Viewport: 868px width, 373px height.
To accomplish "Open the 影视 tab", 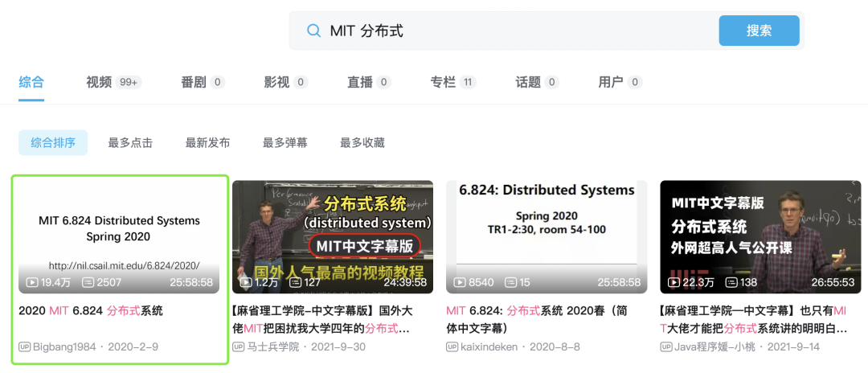I will [286, 83].
